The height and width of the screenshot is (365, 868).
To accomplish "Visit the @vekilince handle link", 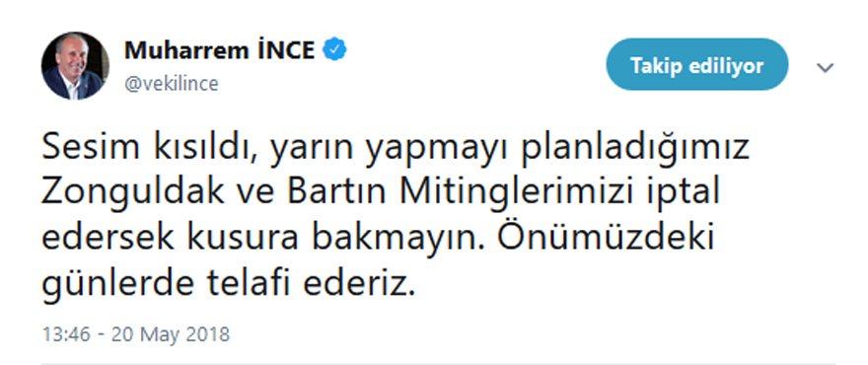I will [x=171, y=84].
